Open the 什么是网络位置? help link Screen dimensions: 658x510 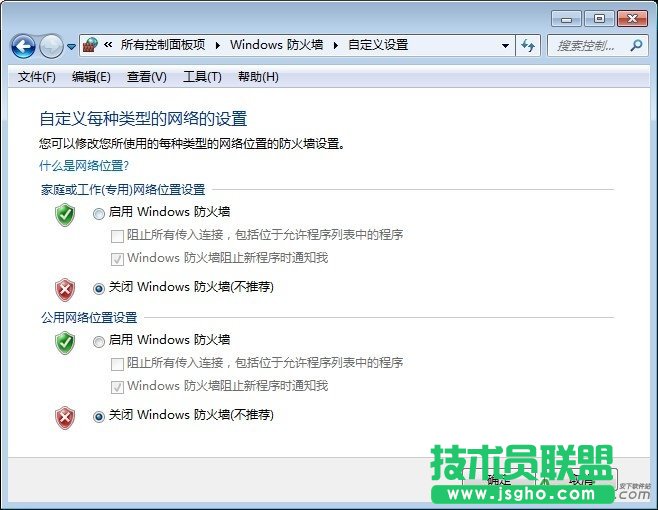pyautogui.click(x=83, y=165)
